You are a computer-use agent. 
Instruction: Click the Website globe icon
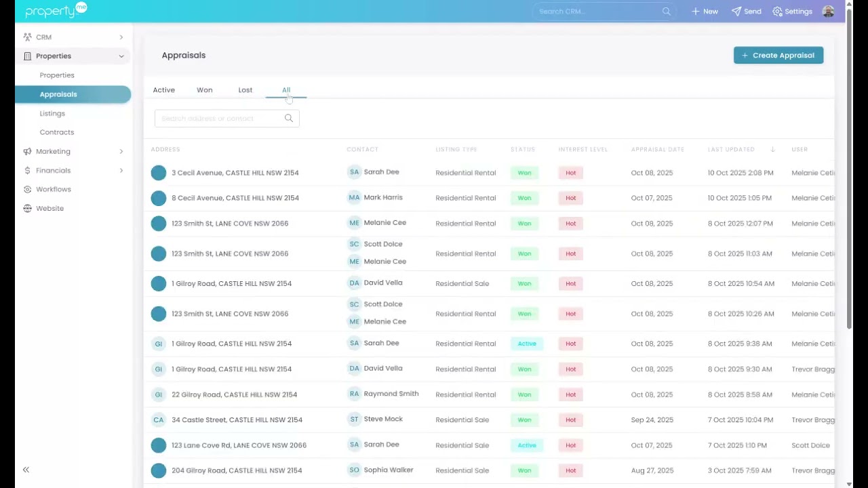tap(27, 209)
